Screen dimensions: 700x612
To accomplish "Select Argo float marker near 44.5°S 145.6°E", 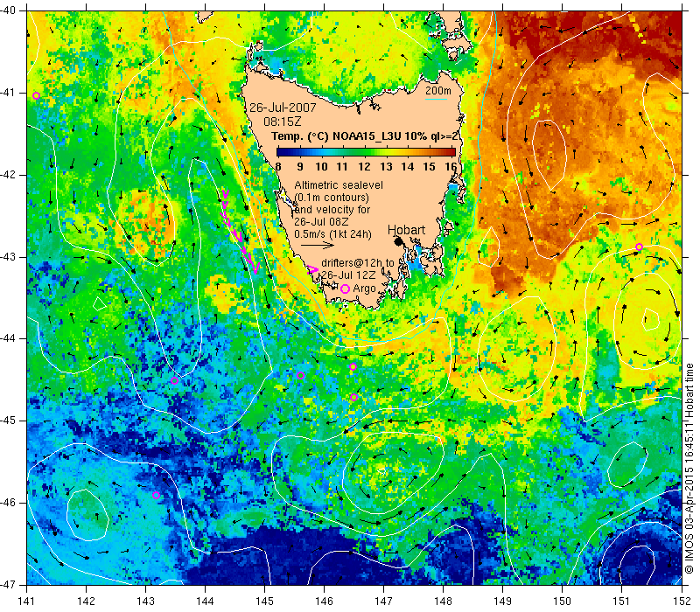I will tap(301, 376).
